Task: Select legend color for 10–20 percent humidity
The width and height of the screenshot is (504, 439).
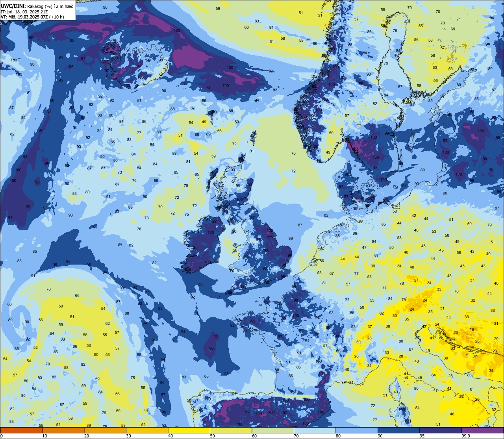Action: [x=63, y=430]
